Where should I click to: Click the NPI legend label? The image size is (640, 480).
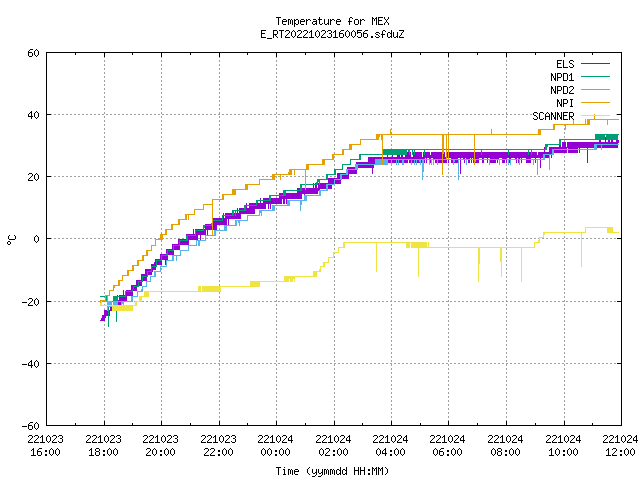[x=565, y=103]
